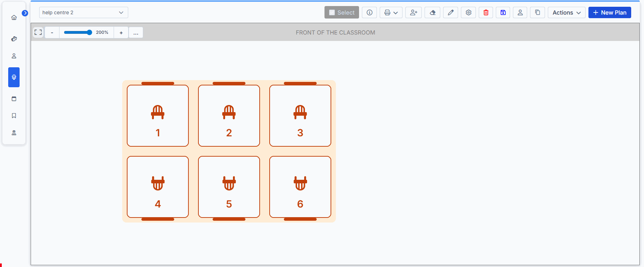The width and height of the screenshot is (644, 267).
Task: Save the plan with the floppy disk icon
Action: [503, 12]
